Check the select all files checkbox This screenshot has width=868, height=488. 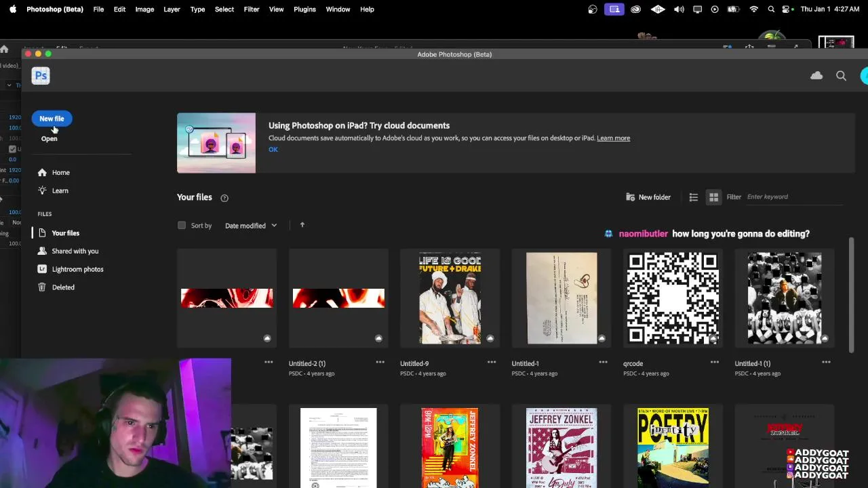tap(182, 225)
